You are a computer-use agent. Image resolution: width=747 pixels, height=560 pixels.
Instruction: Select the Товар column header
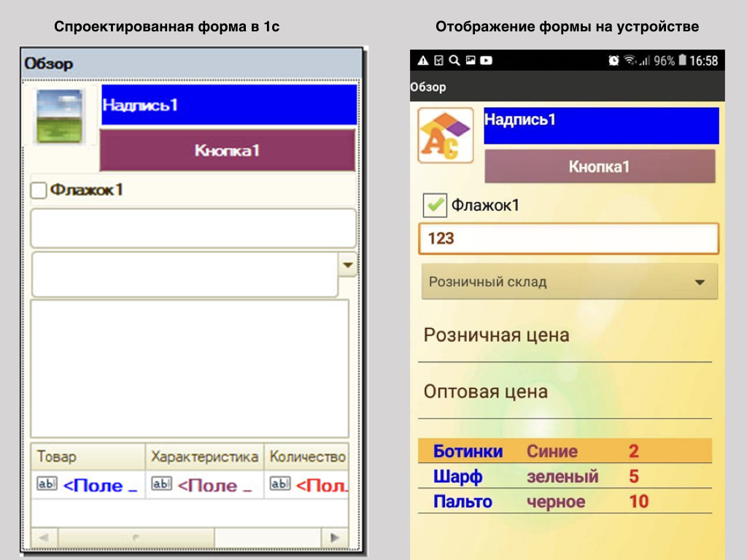point(88,456)
